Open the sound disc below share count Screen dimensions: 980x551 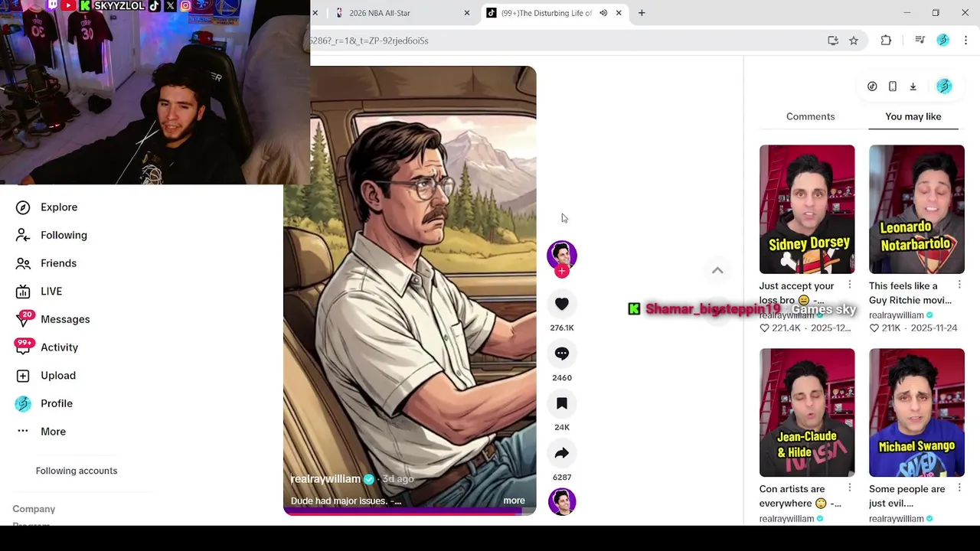[562, 502]
